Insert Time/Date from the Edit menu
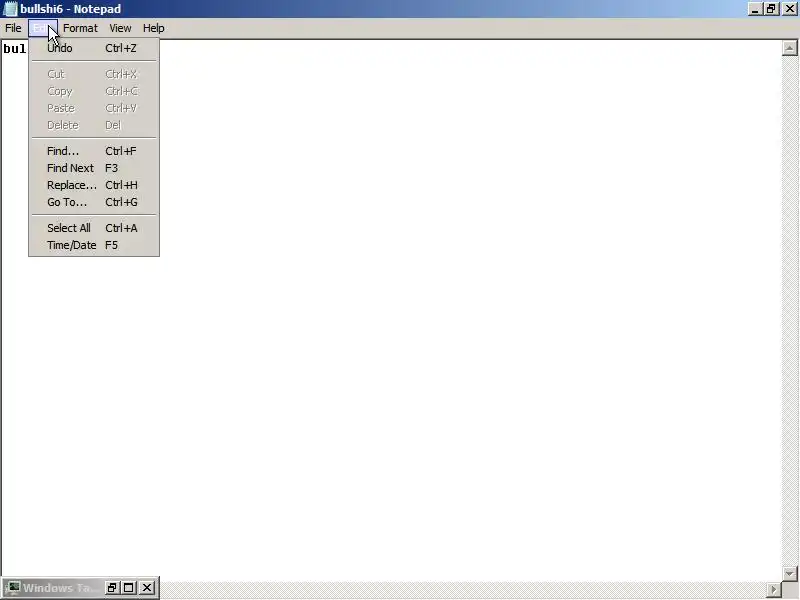The image size is (800, 600). click(x=94, y=245)
